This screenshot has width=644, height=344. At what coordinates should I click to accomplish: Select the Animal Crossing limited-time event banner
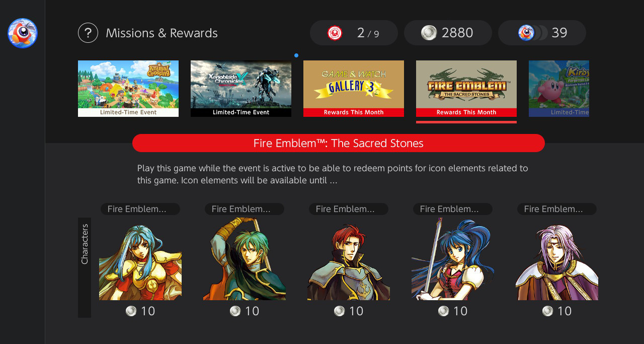tap(128, 89)
